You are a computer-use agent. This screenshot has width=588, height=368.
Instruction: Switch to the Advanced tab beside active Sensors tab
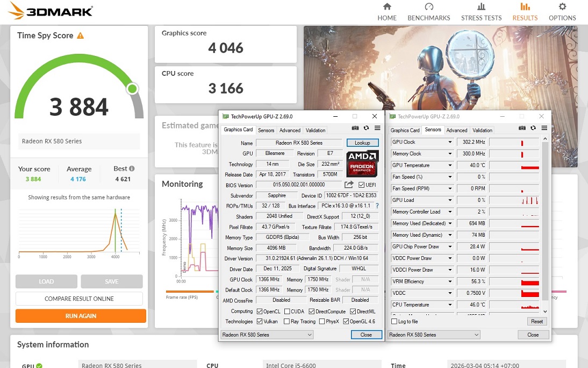(x=457, y=130)
